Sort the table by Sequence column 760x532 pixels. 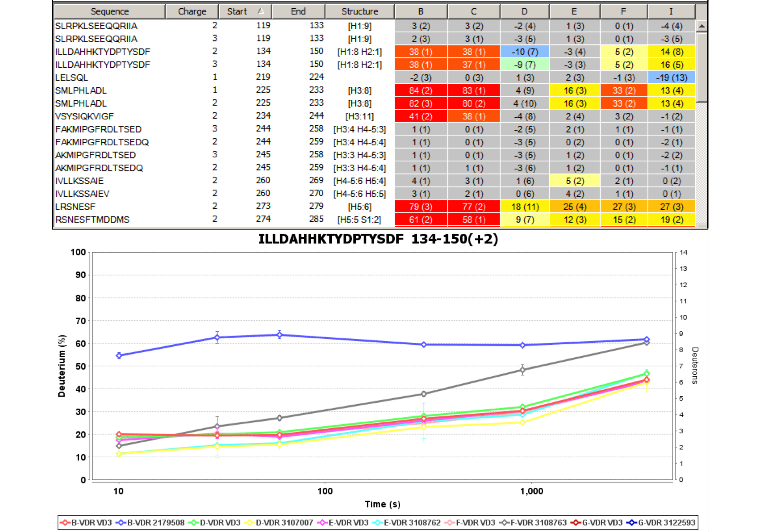coord(110,12)
